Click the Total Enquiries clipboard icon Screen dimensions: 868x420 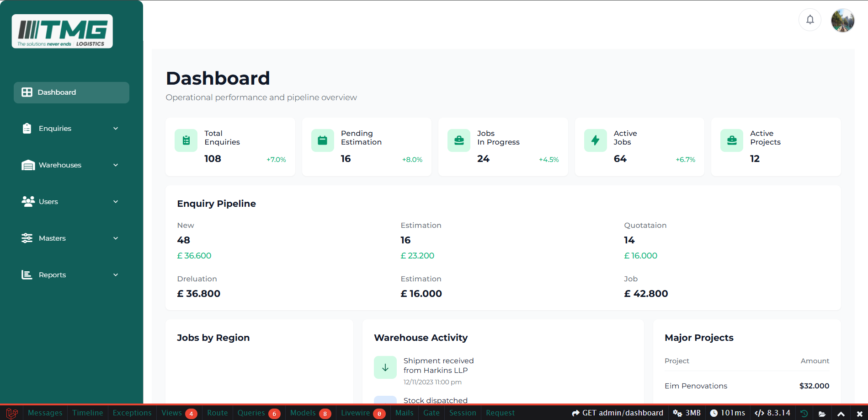pos(186,140)
